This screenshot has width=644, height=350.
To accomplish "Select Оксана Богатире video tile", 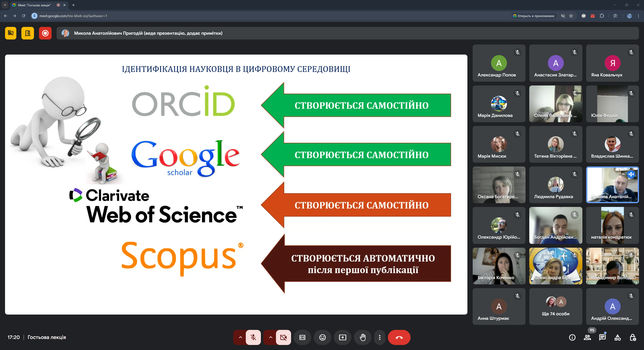I will point(499,185).
